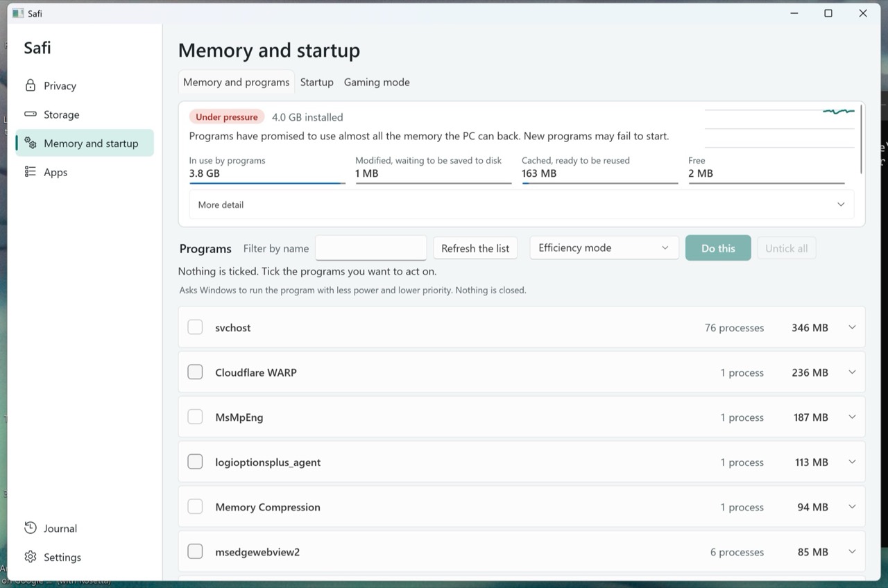
Task: Click the Apps list icon in sidebar
Action: pyautogui.click(x=30, y=172)
